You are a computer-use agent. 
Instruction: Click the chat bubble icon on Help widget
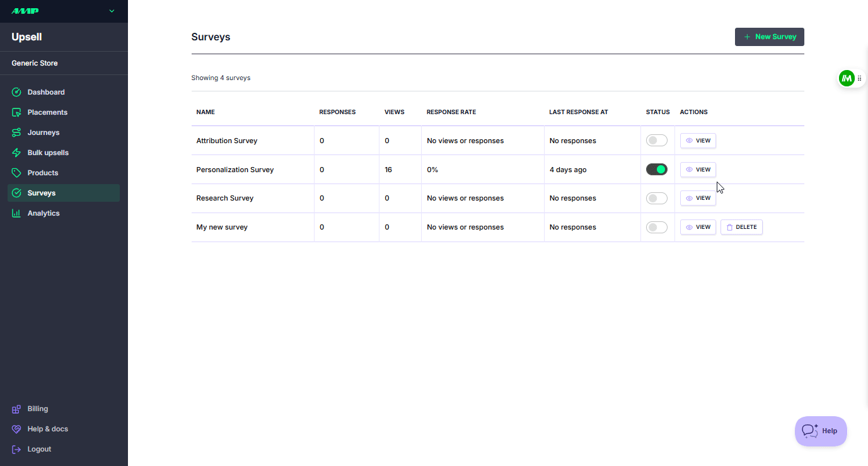coord(809,431)
